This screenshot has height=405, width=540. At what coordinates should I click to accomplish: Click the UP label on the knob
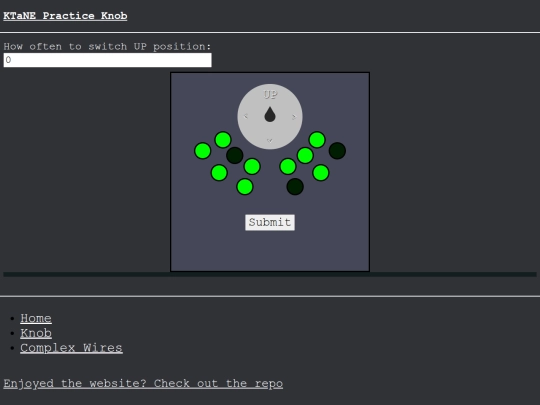pyautogui.click(x=270, y=94)
